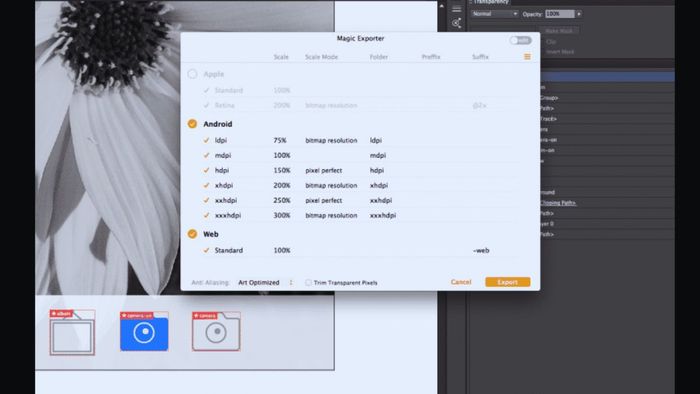Open the Anti Aliasing Art Optimized dropdown
The image size is (700, 394).
(x=265, y=282)
